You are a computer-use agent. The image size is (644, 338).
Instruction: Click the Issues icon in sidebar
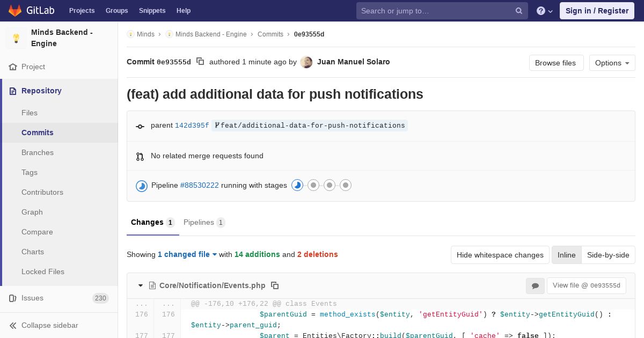[13, 298]
